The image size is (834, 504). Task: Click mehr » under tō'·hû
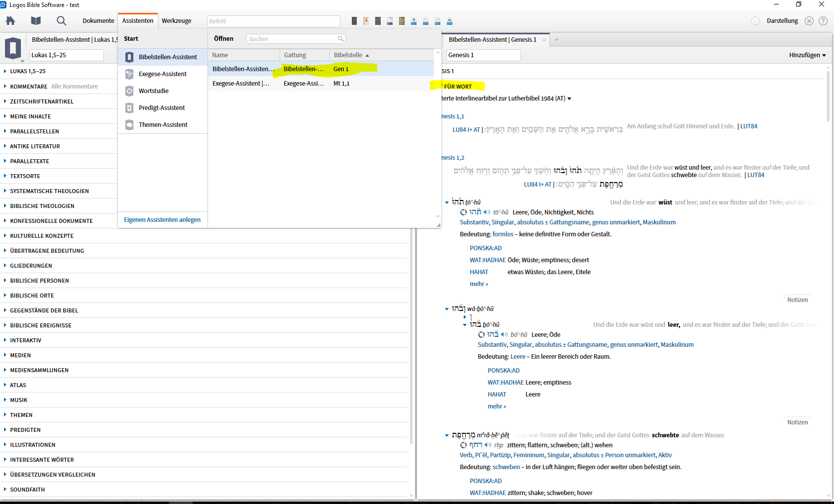[479, 284]
